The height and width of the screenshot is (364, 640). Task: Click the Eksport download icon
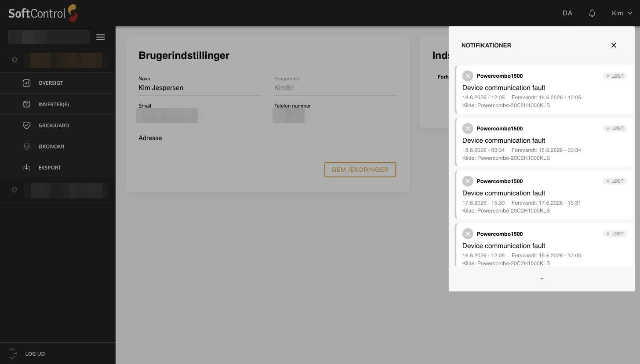(x=27, y=167)
